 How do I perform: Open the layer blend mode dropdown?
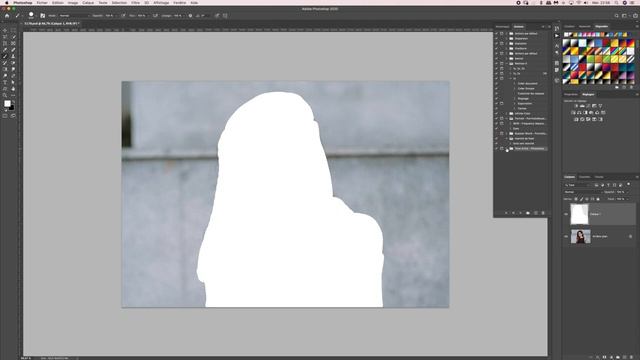583,192
